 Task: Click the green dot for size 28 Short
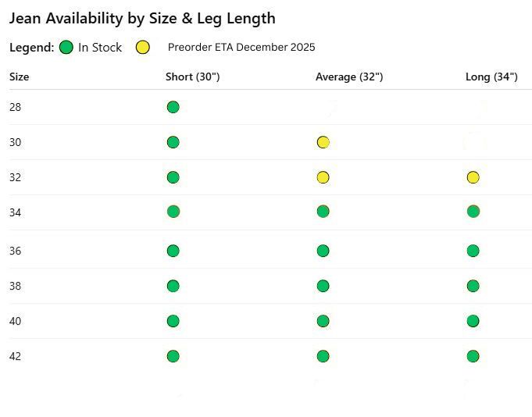173,107
